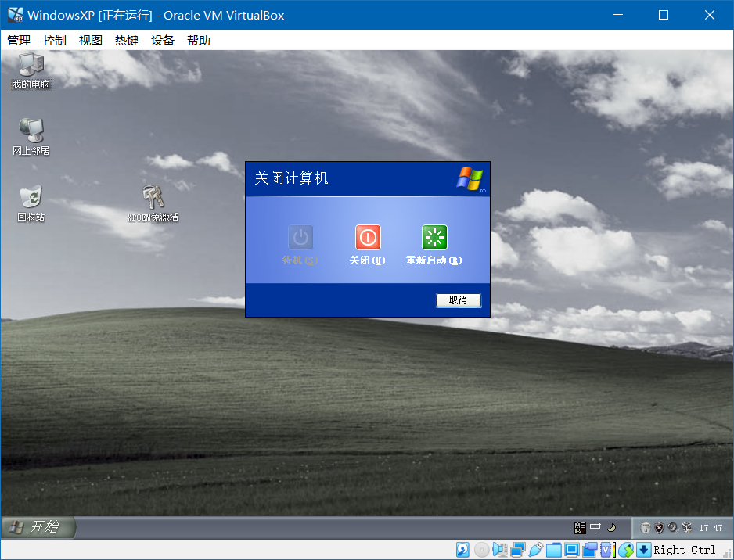Toggle the 中 Chinese input mode indicator
The image size is (734, 560).
click(x=595, y=528)
